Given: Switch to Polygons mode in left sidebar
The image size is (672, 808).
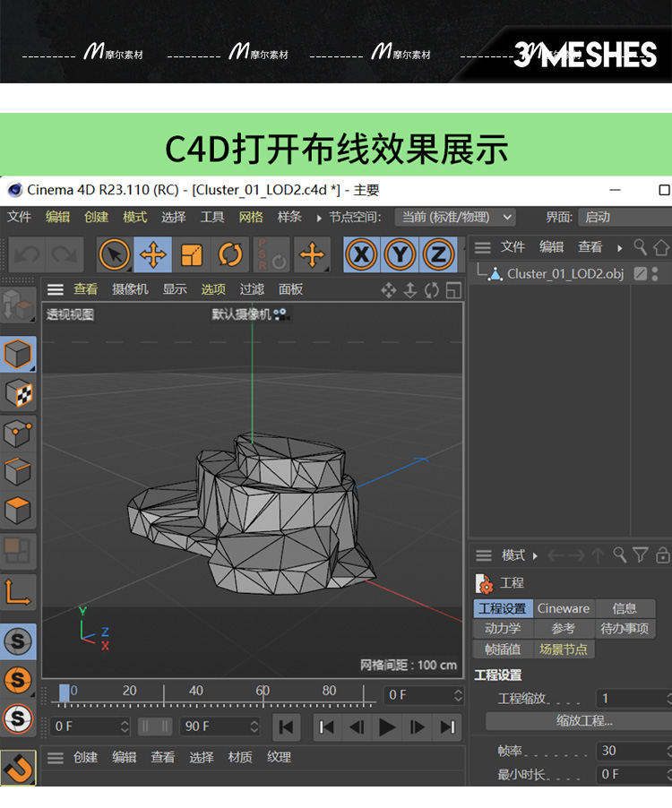Looking at the screenshot, I should coord(18,511).
